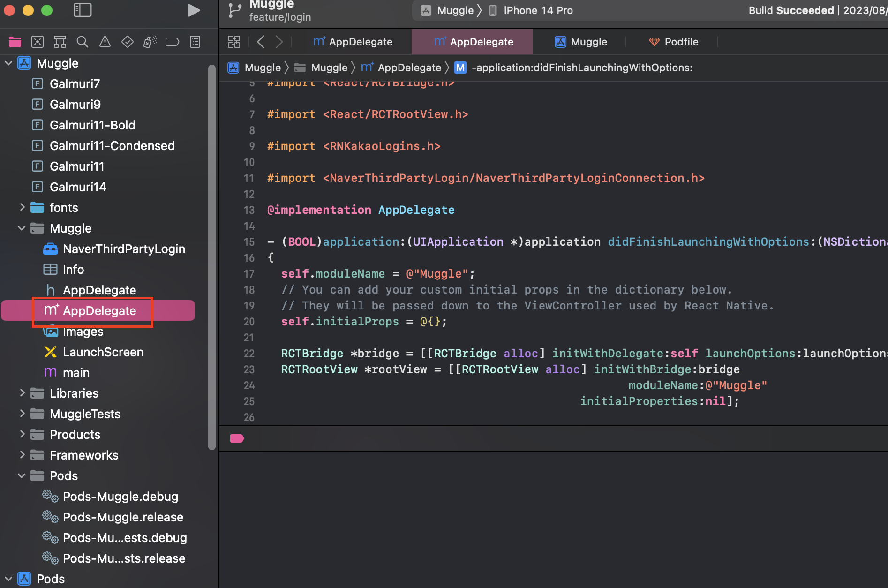Viewport: 888px width, 588px height.
Task: Choose iPhone 14 Pro run destination
Action: point(531,10)
